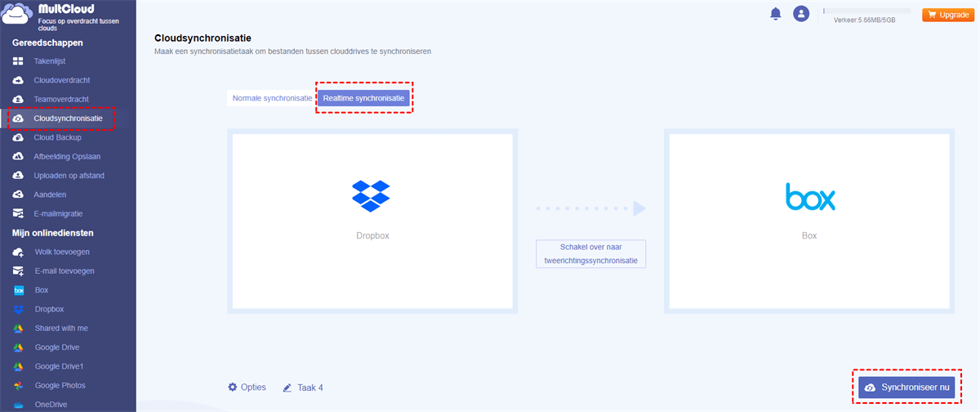The image size is (980, 412).
Task: Click Wolk toevoegen in sidebar
Action: coord(62,252)
